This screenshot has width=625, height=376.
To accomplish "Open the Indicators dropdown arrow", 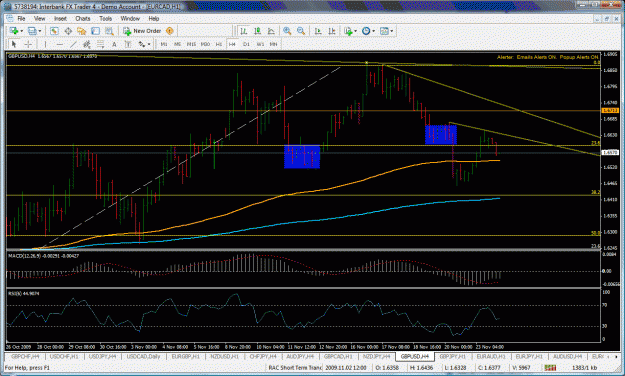I will 355,31.
